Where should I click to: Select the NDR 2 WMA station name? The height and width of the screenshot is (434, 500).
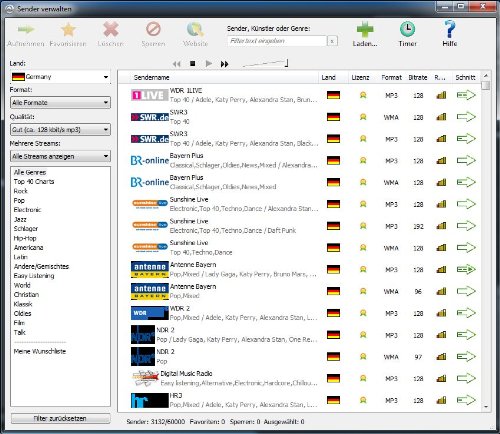click(x=165, y=352)
